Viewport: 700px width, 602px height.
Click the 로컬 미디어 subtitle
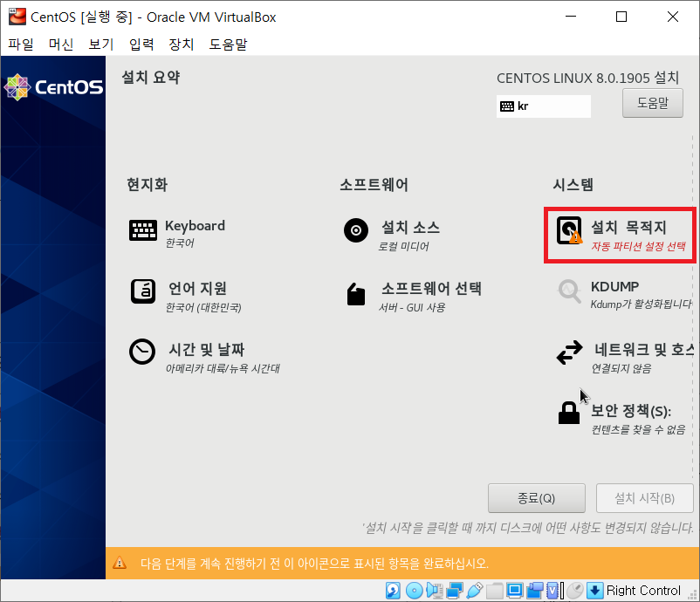403,246
